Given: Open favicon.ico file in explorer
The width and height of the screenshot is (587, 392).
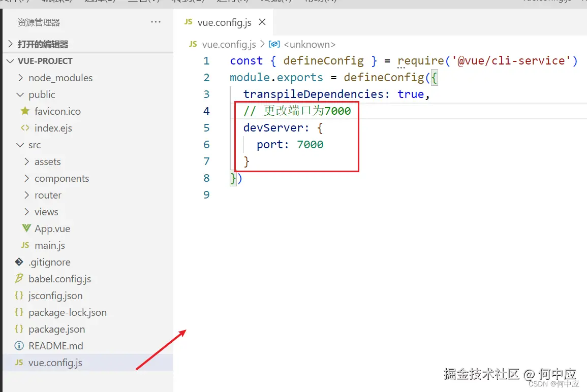Looking at the screenshot, I should tap(57, 112).
